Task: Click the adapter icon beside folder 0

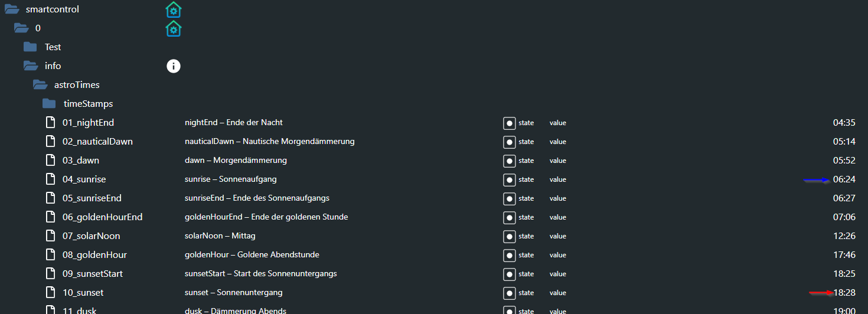Action: (x=174, y=28)
